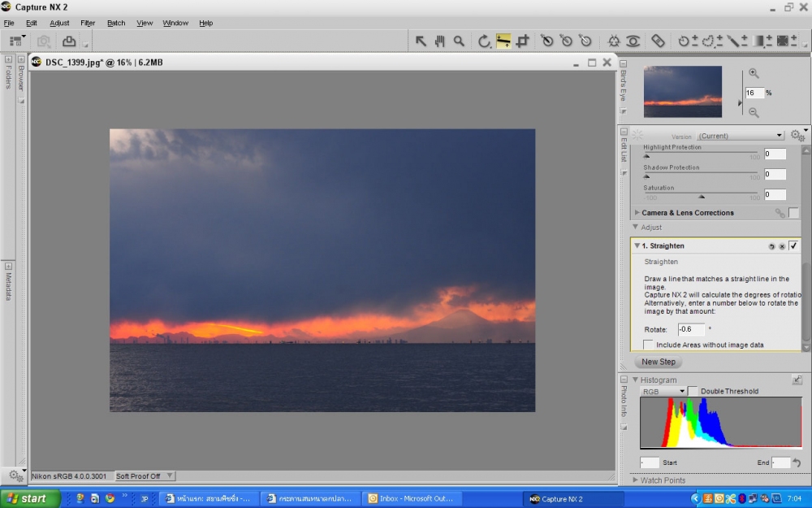Click the Windows start button
Viewport: 812px width, 508px height.
point(30,499)
